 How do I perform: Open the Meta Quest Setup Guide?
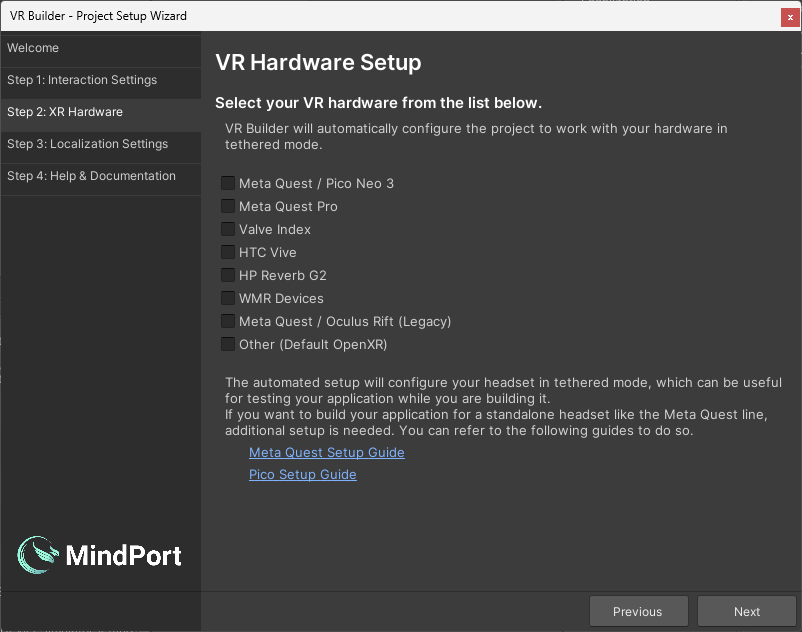tap(326, 452)
